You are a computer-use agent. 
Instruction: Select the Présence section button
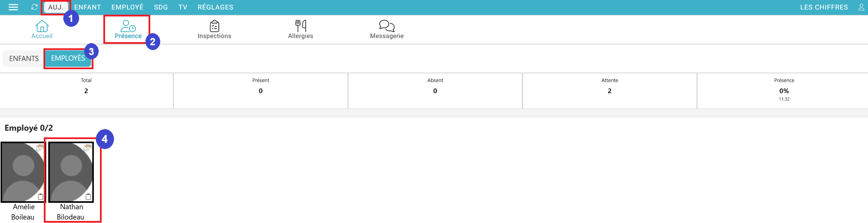[x=128, y=29]
